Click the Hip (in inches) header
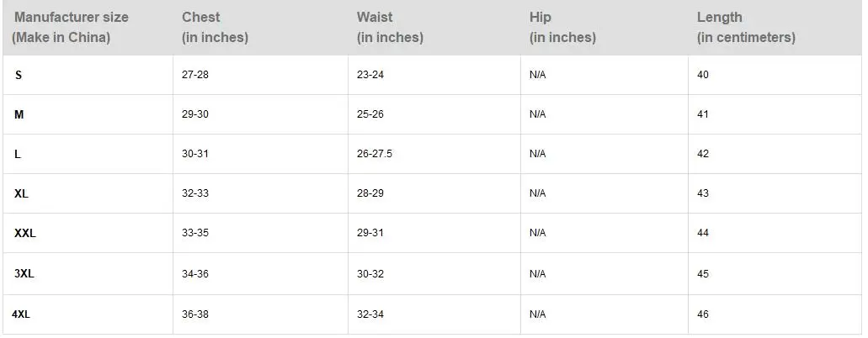The width and height of the screenshot is (868, 338). [x=562, y=27]
